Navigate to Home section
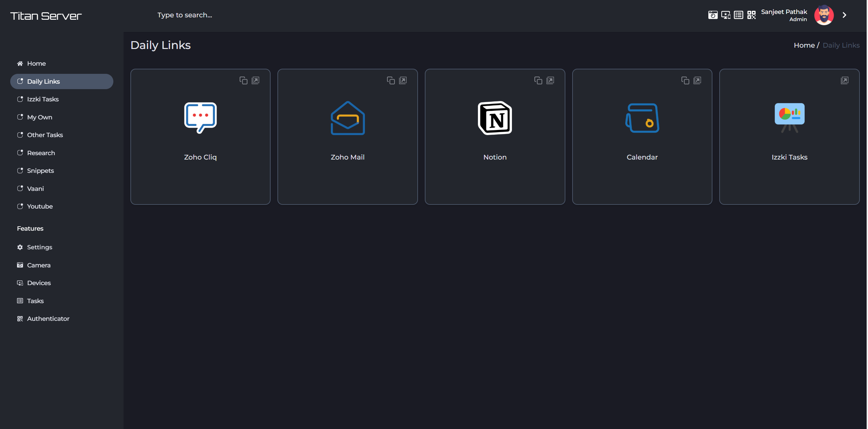Image resolution: width=868 pixels, height=429 pixels. [x=36, y=63]
